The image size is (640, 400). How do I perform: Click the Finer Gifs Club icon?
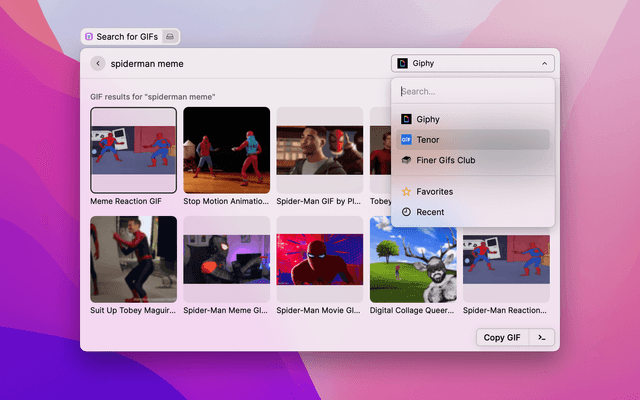coord(406,160)
